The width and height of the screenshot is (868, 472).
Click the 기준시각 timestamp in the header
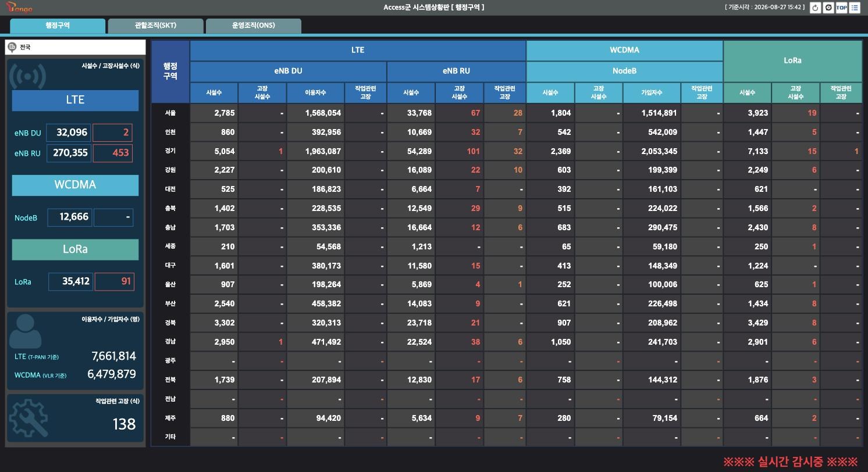click(x=764, y=8)
